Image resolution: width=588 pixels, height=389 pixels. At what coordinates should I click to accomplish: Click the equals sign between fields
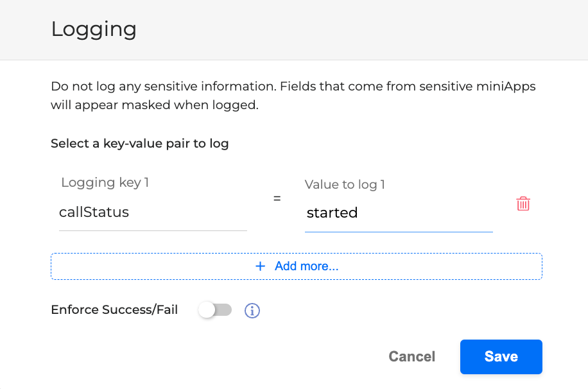point(277,199)
